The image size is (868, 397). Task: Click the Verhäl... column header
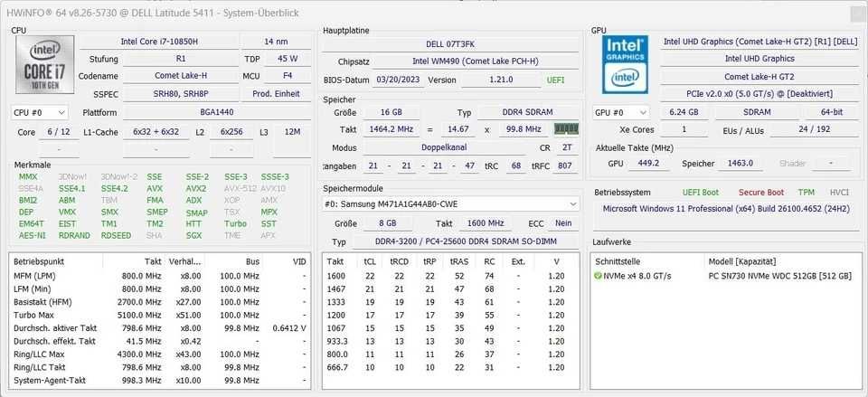[185, 261]
